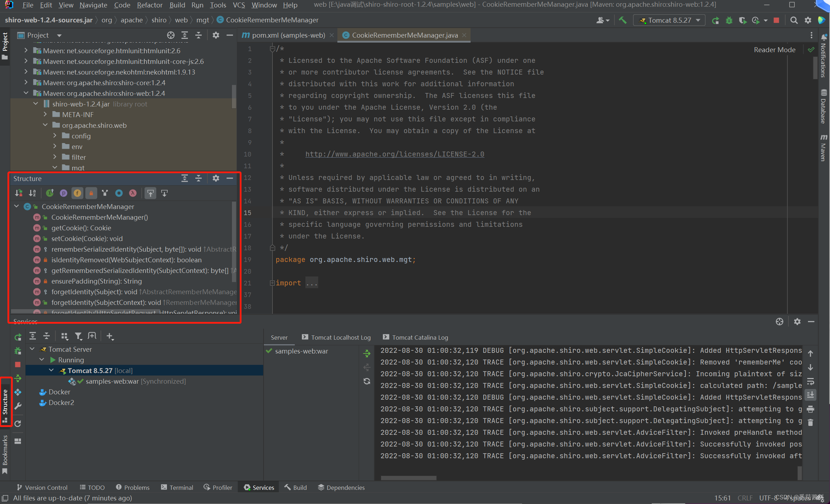Stop running application from top toolbar

tap(776, 20)
